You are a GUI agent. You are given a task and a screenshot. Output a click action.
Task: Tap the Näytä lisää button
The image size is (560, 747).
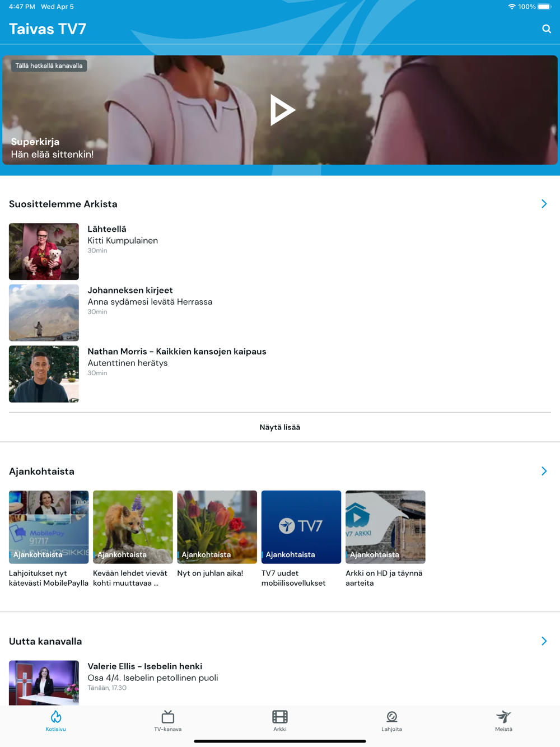(280, 427)
